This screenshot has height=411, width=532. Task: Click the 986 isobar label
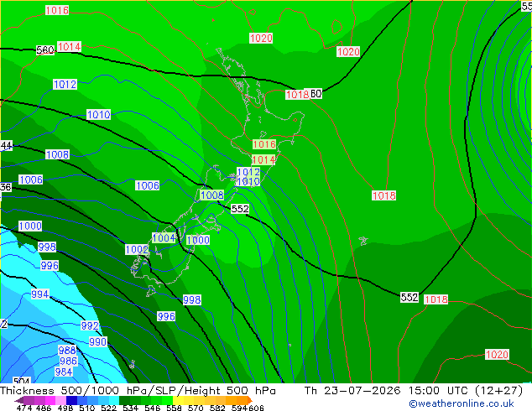(x=69, y=362)
